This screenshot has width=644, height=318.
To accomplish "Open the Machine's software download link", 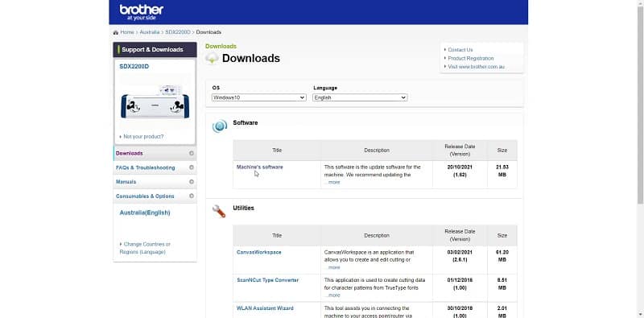I will 259,167.
